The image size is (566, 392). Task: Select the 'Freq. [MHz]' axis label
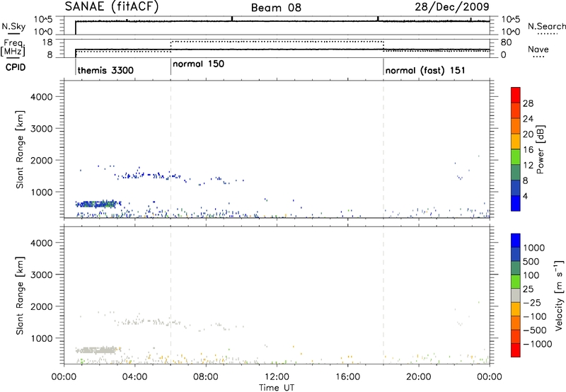[x=13, y=47]
